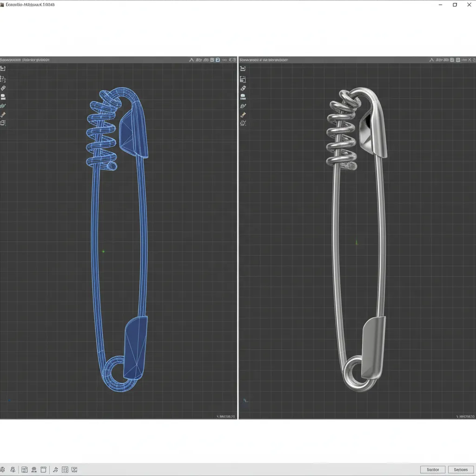Pick the orange brush tool in the left viewport sidebar
Viewport: 476px width, 476px height.
coord(3,114)
